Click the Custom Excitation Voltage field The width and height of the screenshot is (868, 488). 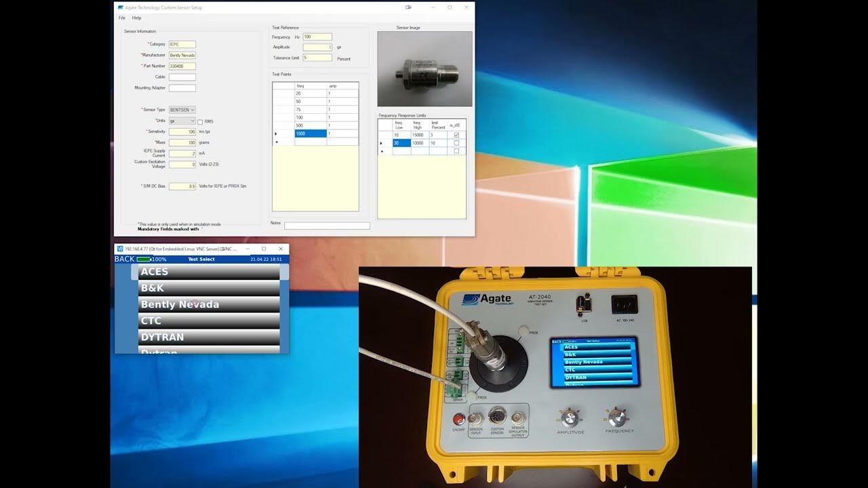click(x=182, y=164)
